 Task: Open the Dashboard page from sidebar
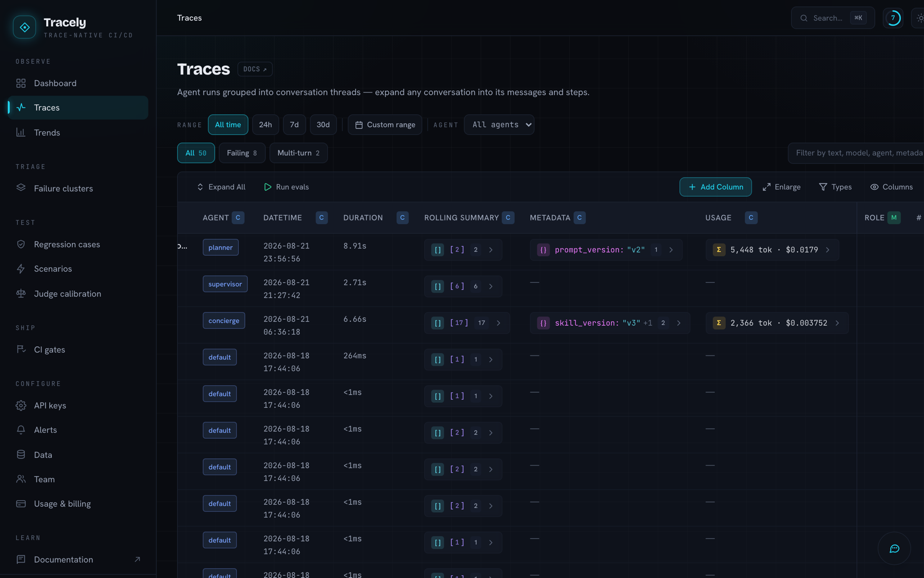[78, 83]
